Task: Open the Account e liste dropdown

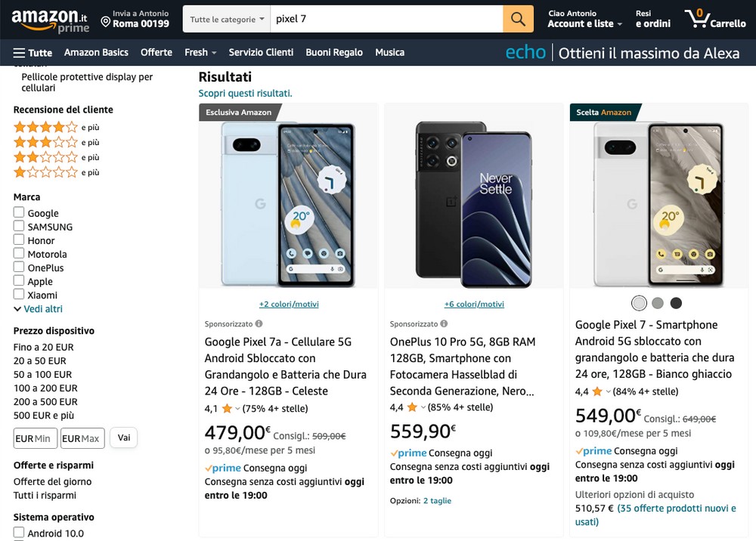Action: [x=584, y=23]
